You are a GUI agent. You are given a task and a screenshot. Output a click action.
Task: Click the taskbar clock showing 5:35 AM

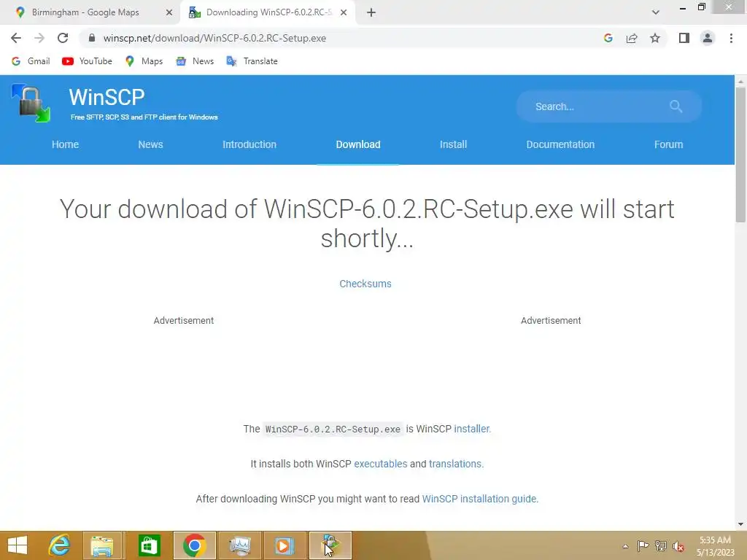715,546
